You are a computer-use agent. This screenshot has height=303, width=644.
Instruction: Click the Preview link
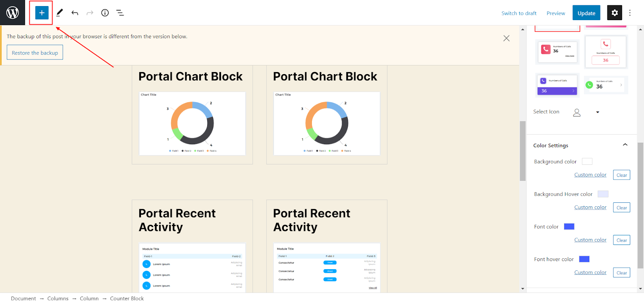(555, 13)
